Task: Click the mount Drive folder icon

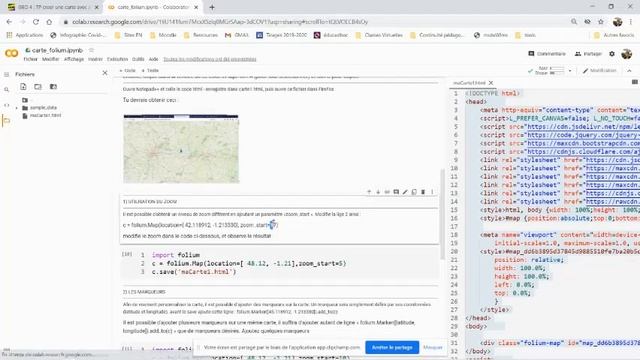Action: point(53,87)
